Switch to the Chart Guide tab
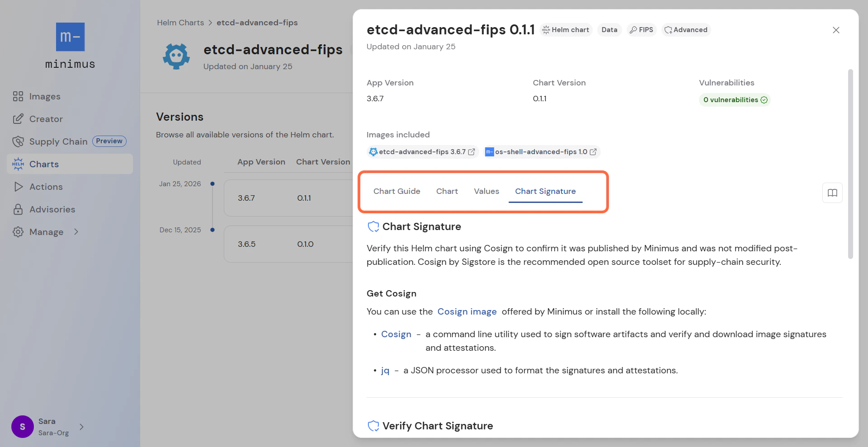The height and width of the screenshot is (447, 868). [x=397, y=191]
